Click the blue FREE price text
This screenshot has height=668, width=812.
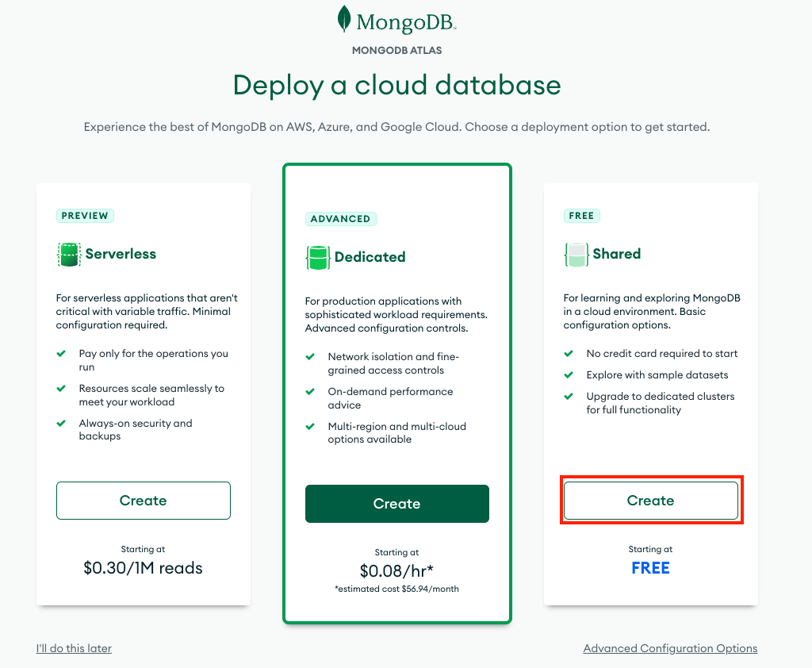pyautogui.click(x=650, y=568)
